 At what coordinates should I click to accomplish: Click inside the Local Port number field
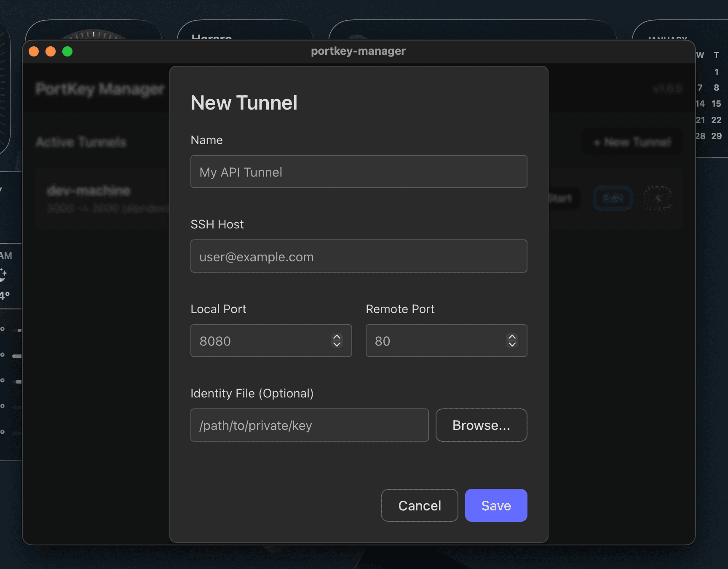tap(259, 341)
